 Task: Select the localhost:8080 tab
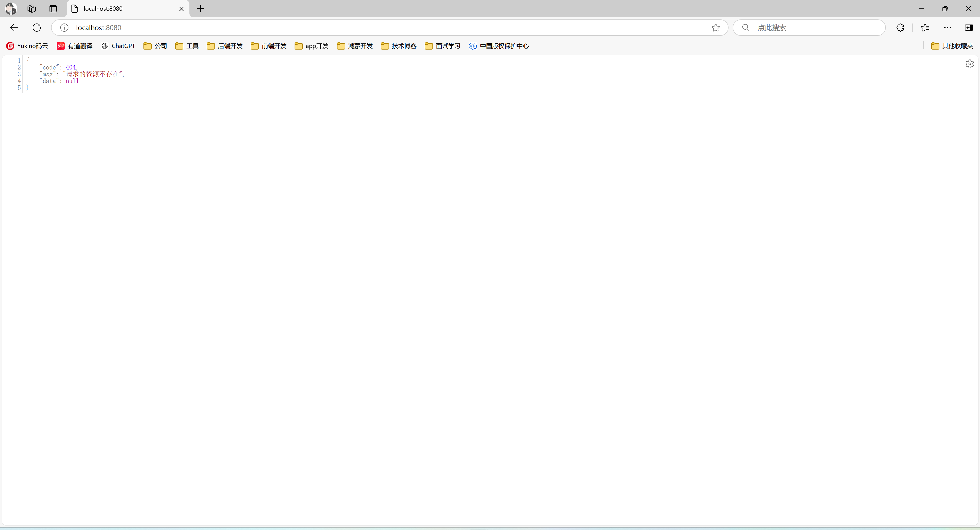(x=122, y=8)
